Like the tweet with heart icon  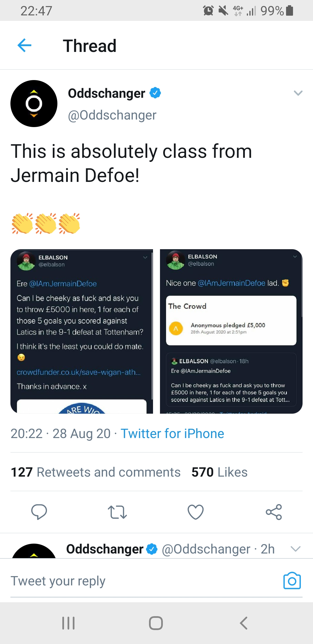coord(196,512)
